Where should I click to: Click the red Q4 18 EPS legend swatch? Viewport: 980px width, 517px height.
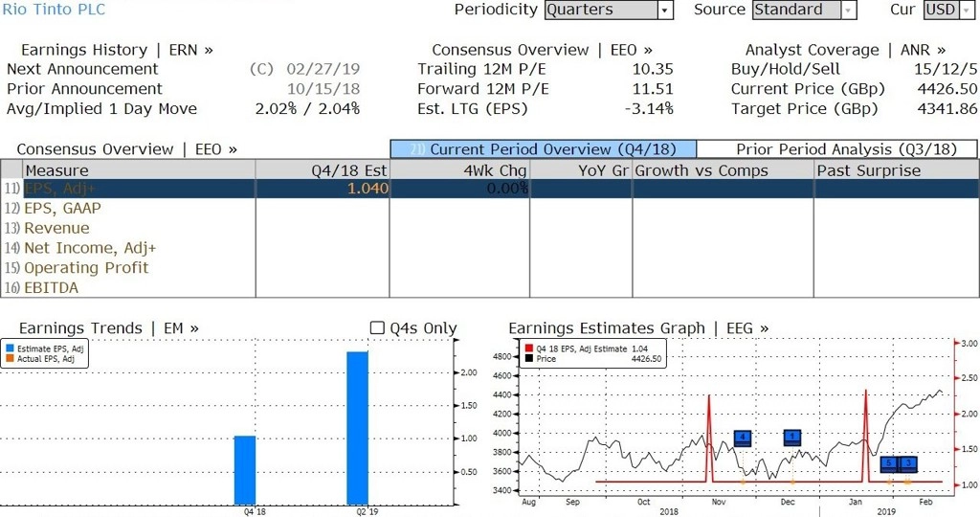[x=528, y=348]
